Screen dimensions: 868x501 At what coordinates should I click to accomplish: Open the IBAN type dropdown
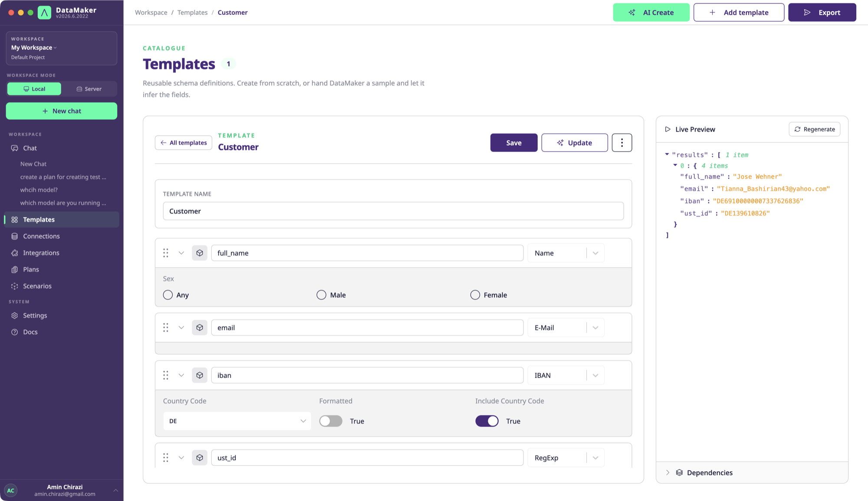tap(566, 375)
